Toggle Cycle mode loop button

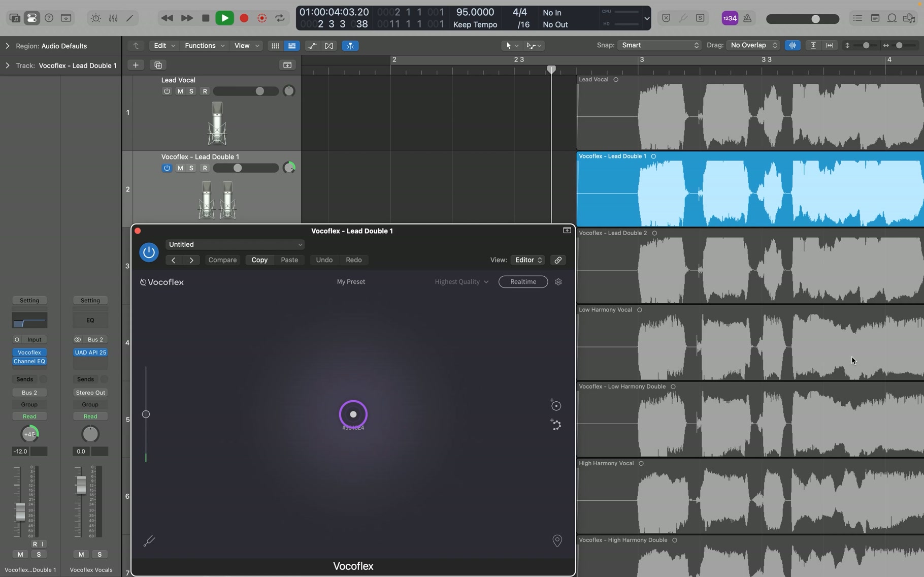[280, 18]
